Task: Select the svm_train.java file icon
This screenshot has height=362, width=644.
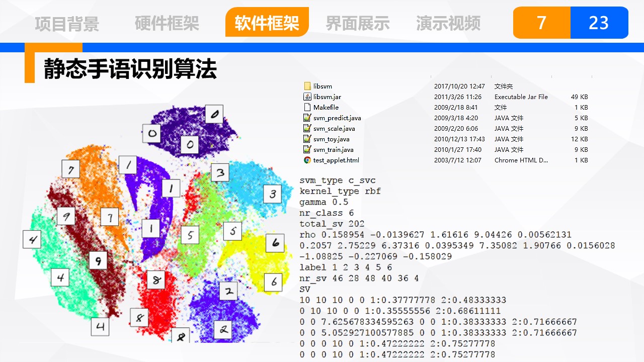Action: pyautogui.click(x=307, y=150)
